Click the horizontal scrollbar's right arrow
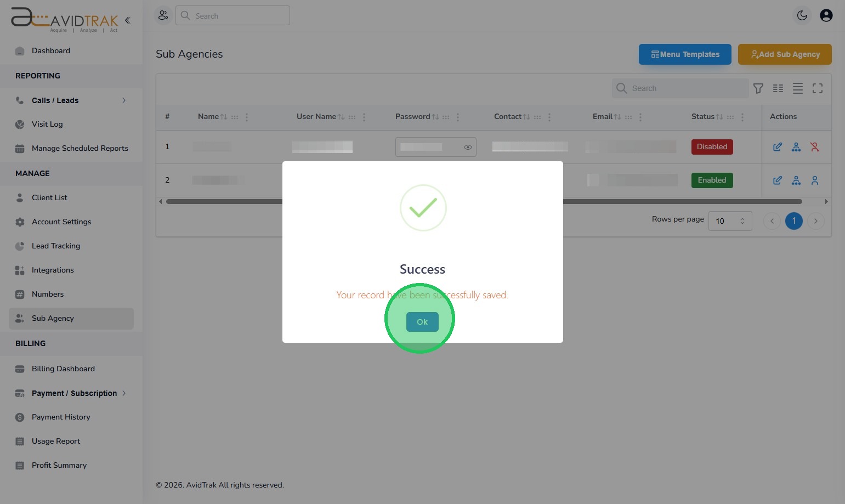 [x=826, y=202]
